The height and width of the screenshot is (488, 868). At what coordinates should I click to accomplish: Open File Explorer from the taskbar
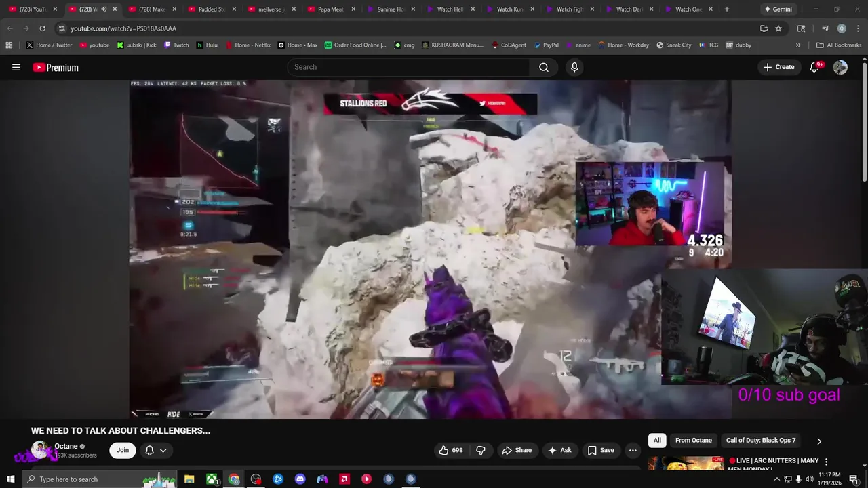189,479
